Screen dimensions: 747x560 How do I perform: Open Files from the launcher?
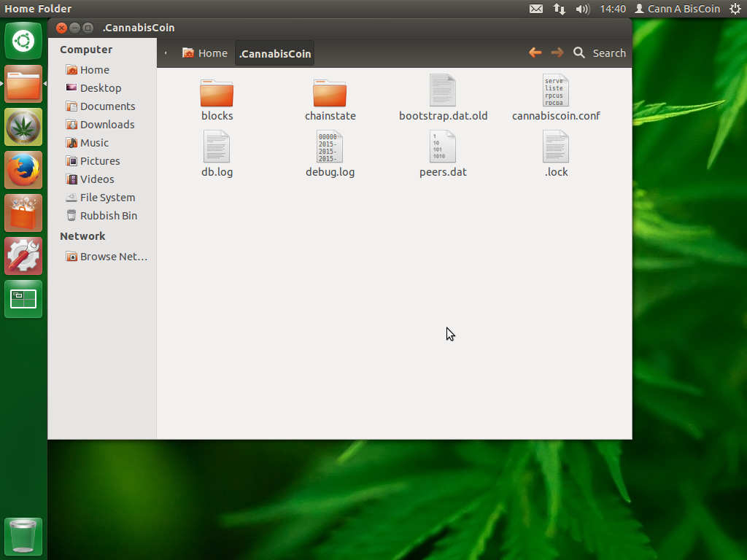[x=23, y=84]
